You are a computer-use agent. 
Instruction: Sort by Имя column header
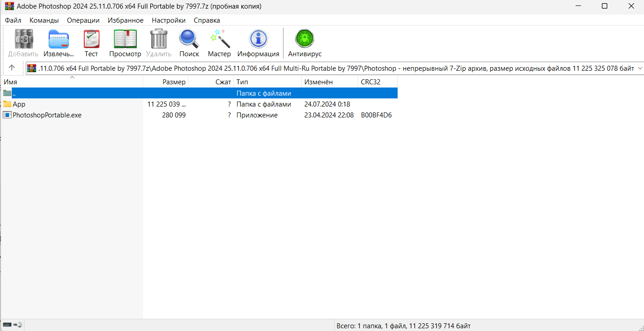pyautogui.click(x=72, y=82)
